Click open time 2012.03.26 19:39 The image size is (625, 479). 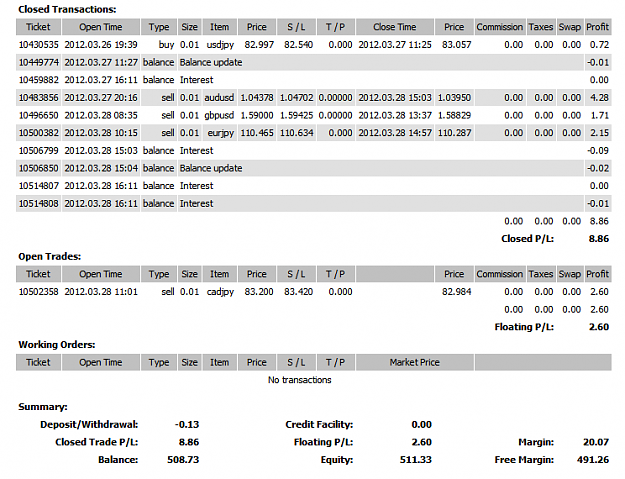pos(101,45)
